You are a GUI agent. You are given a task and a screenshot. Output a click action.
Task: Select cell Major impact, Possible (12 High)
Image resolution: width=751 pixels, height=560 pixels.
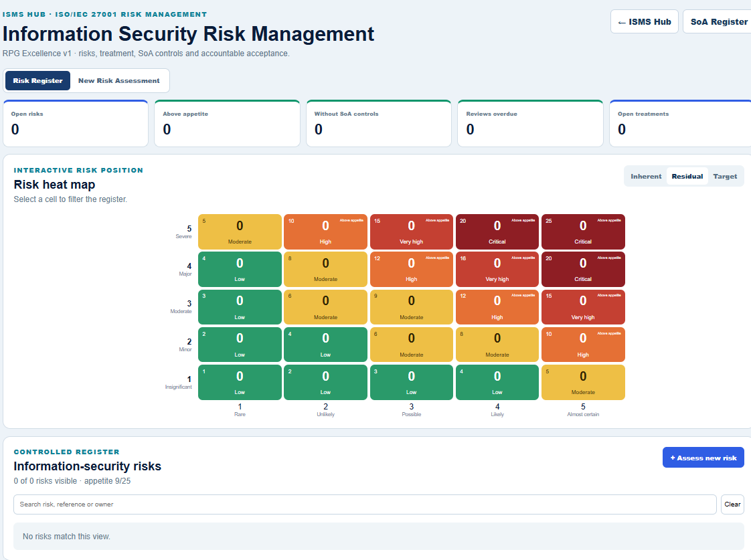click(412, 270)
